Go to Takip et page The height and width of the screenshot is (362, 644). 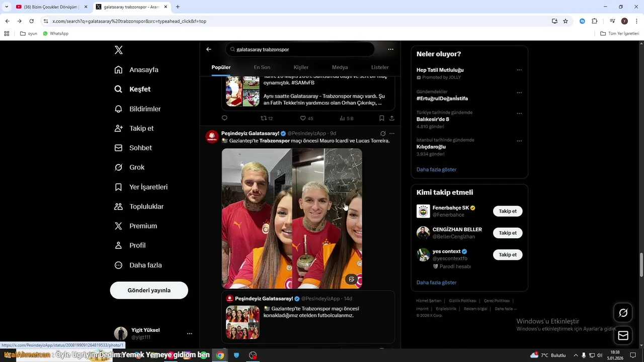click(134, 128)
